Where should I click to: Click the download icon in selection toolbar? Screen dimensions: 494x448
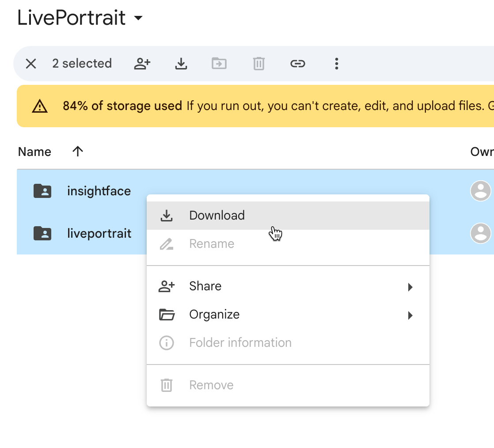click(181, 64)
